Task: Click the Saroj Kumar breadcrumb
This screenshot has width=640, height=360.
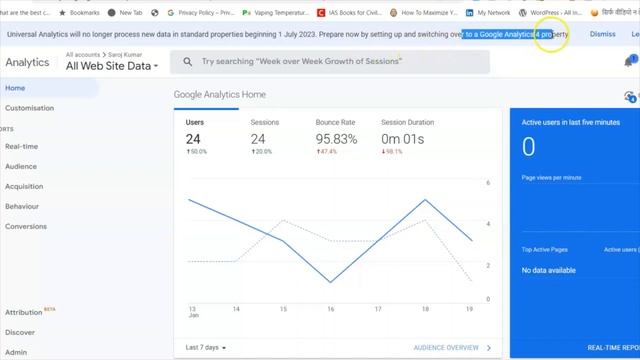Action: [x=125, y=54]
